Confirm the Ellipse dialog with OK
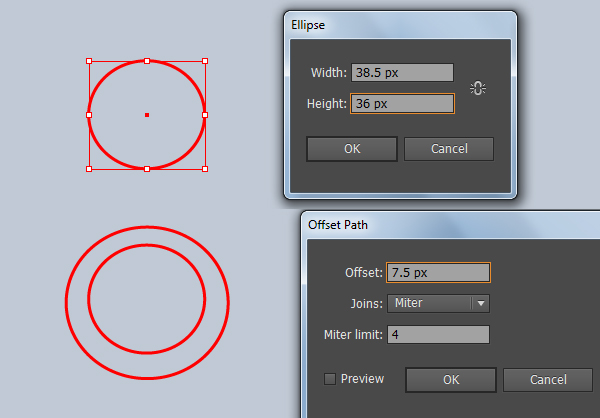600x418 pixels. coord(352,149)
